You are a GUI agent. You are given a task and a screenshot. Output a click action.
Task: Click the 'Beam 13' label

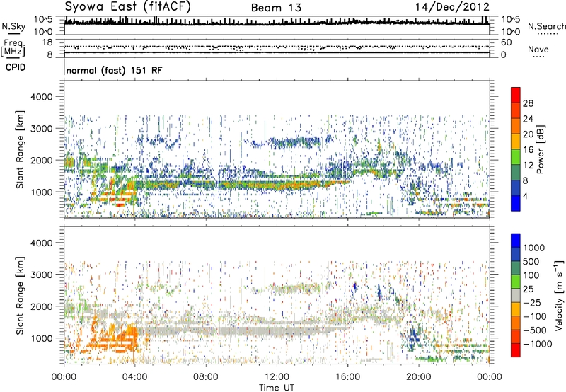click(276, 8)
